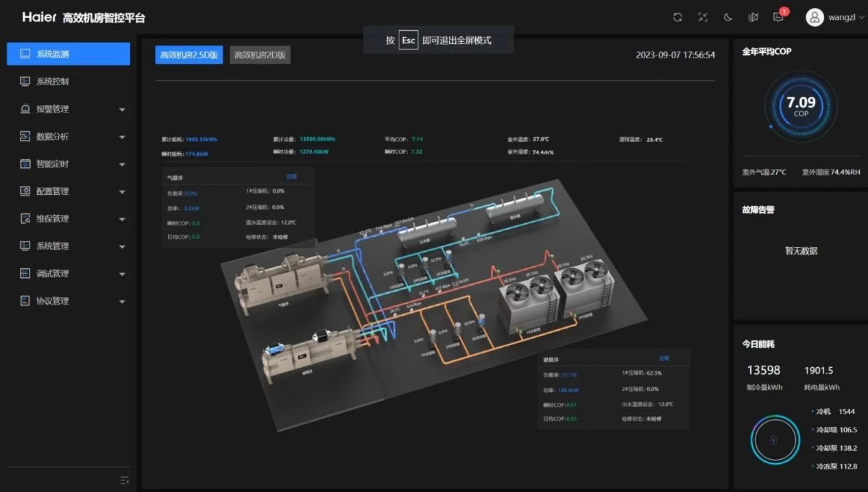Open the 数据分析 menu item
The image size is (868, 492).
click(x=69, y=136)
